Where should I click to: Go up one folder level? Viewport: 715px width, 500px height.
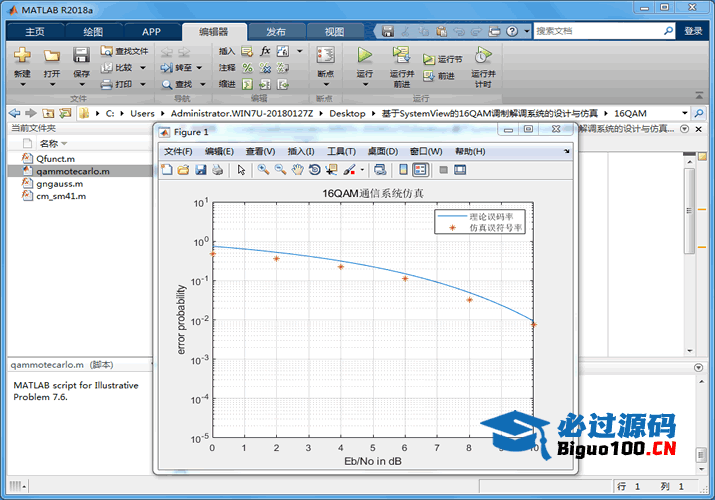point(48,113)
